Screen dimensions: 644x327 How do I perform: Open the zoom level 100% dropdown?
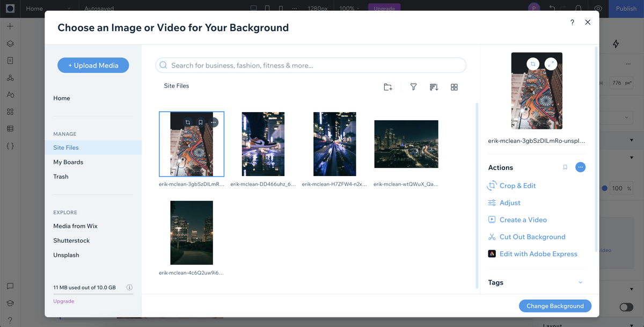point(348,8)
